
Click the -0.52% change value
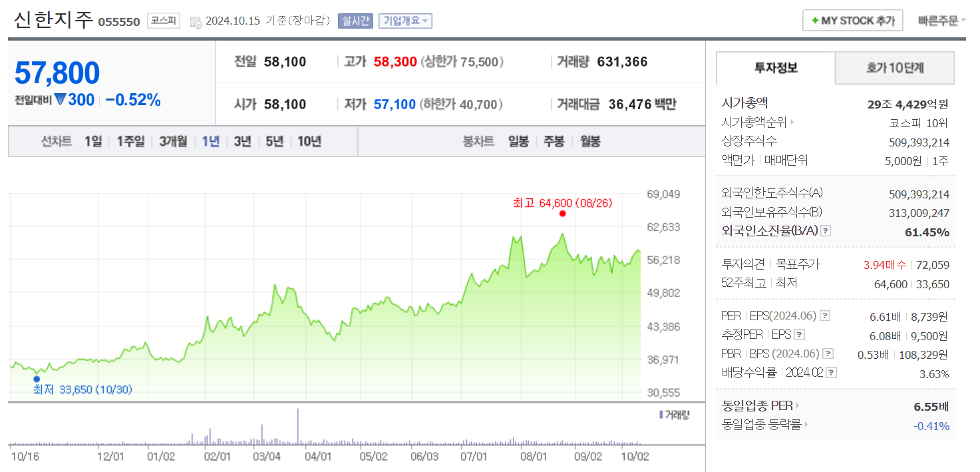tap(133, 100)
